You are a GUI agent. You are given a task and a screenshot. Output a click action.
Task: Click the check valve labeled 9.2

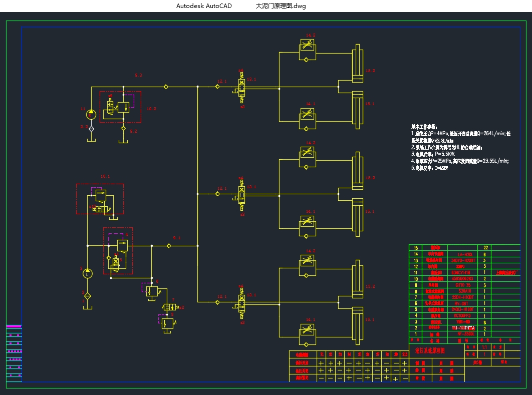click(124, 128)
